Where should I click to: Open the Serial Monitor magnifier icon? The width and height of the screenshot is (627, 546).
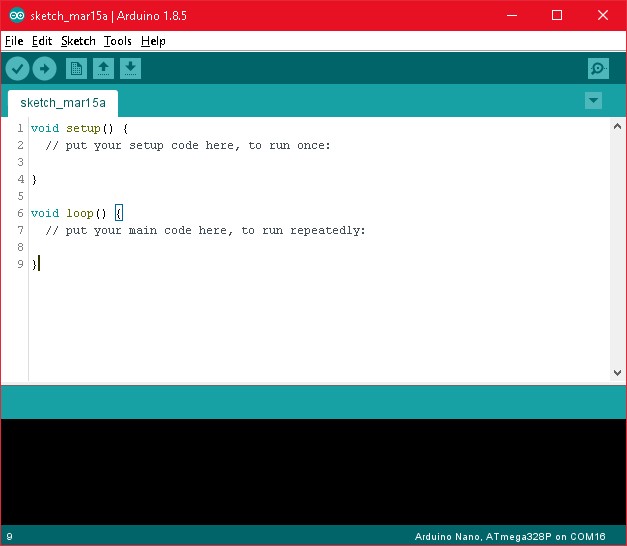pos(598,68)
